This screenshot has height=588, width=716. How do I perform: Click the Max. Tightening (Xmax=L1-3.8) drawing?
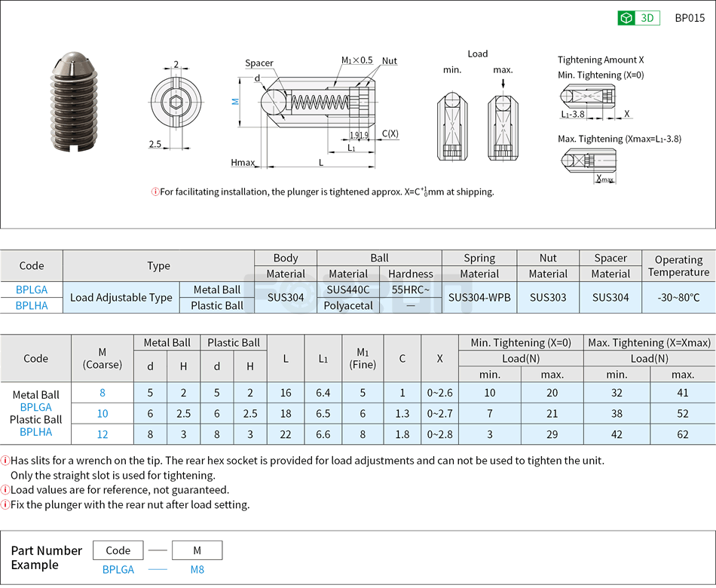pos(590,161)
